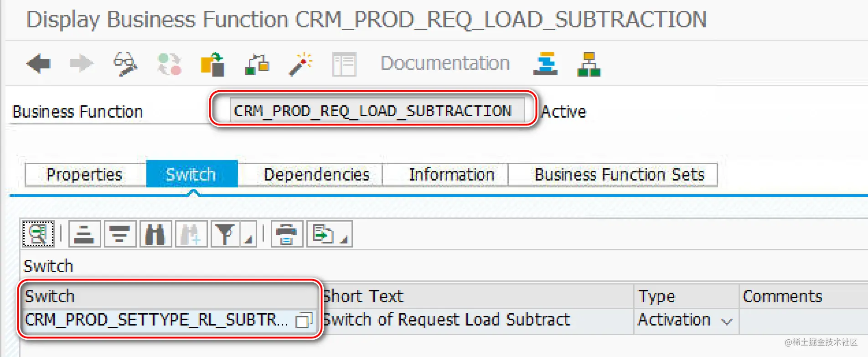Open the Dependencies tab
This screenshot has height=357, width=868.
[316, 175]
